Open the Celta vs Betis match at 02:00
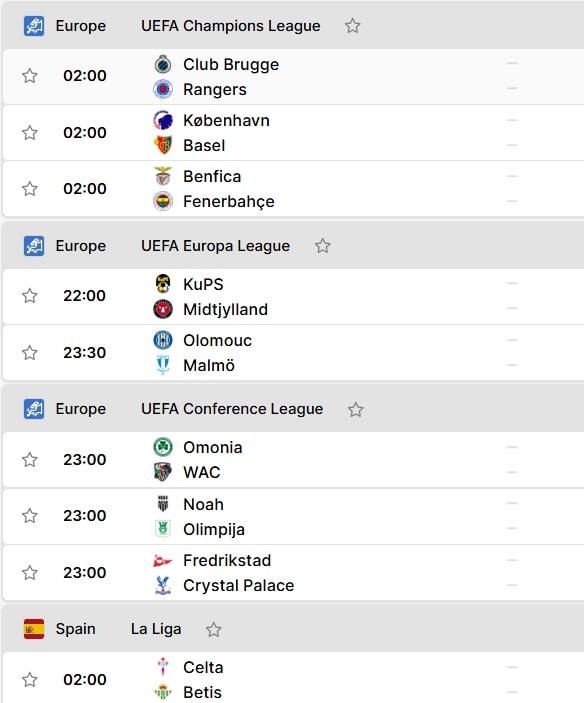Image resolution: width=584 pixels, height=703 pixels. [x=294, y=679]
